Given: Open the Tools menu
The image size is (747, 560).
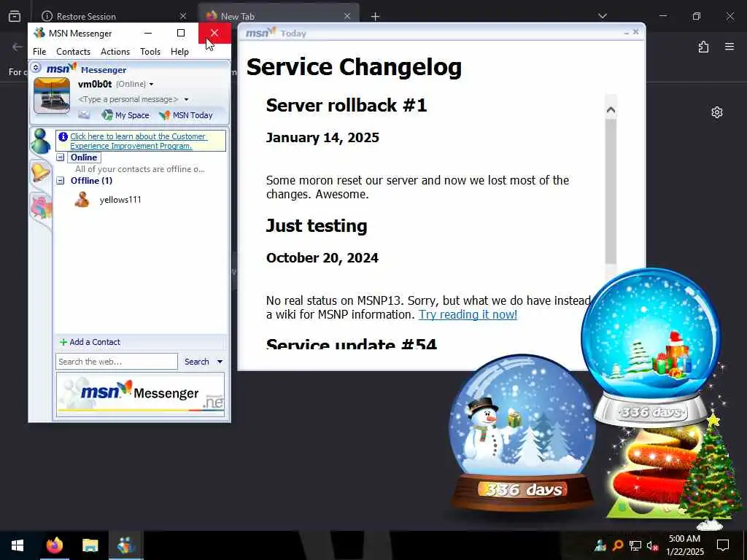Looking at the screenshot, I should coord(150,52).
